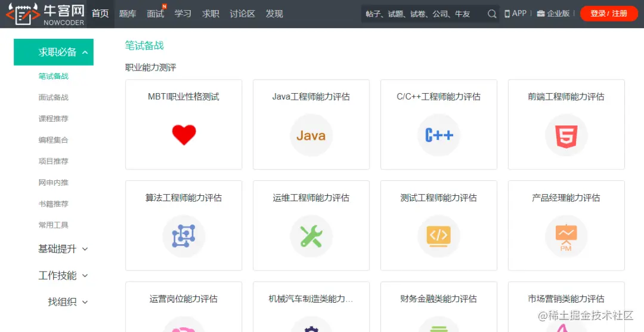Viewport: 644px width, 332px height.
Task: Select 笔试备战 in sidebar
Action: point(54,76)
